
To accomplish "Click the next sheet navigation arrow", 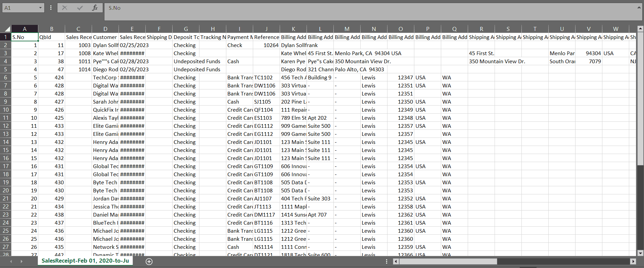I will [x=21, y=261].
